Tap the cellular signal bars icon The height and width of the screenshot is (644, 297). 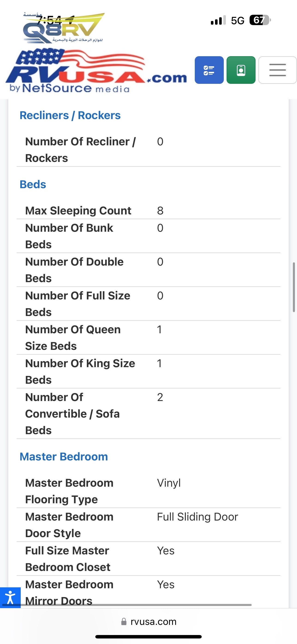click(218, 20)
